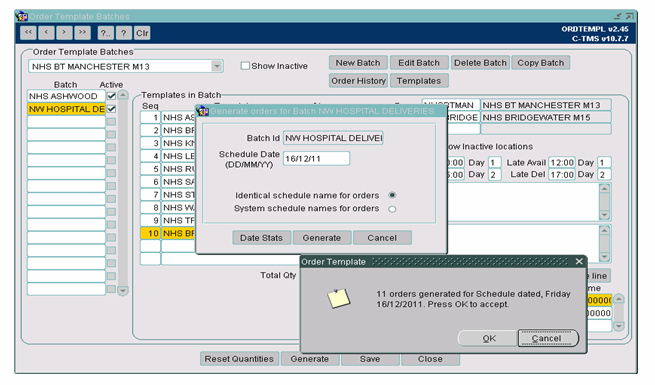655x385 pixels.
Task: Go to first record with << button
Action: pos(28,33)
